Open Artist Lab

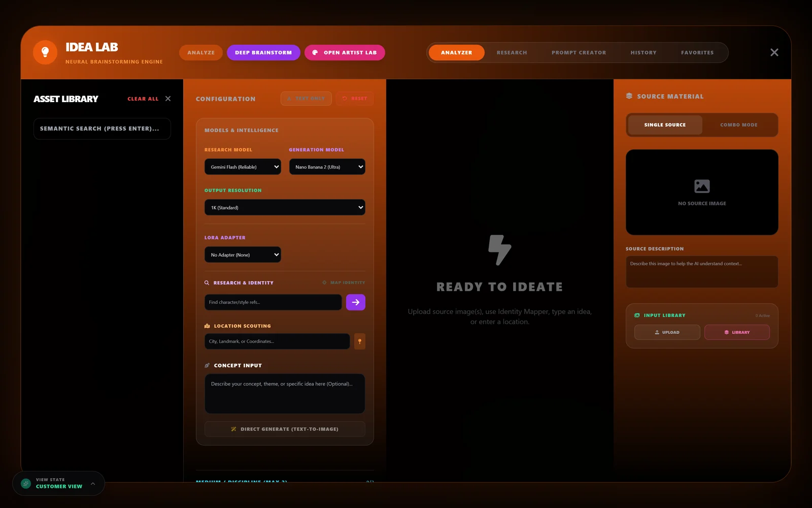pos(345,52)
